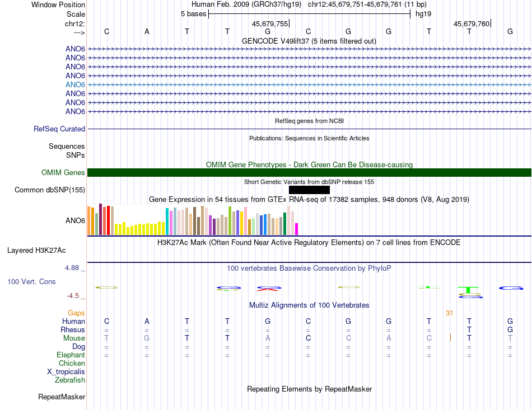Image resolution: width=532 pixels, height=410 pixels.
Task: Click the H3K27Ac Mark track title
Action: 309,243
